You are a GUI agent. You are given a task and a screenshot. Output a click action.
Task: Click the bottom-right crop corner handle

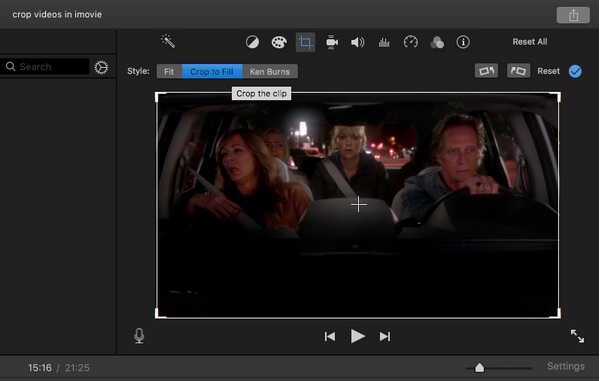(x=556, y=314)
